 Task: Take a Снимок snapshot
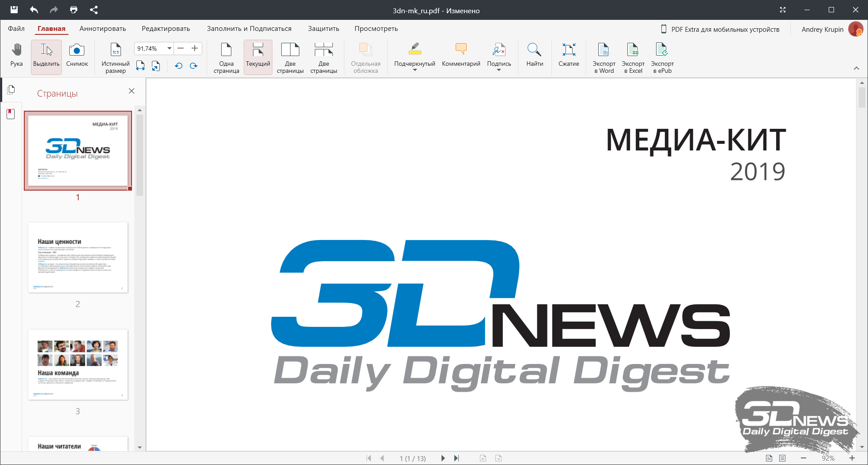click(x=77, y=56)
